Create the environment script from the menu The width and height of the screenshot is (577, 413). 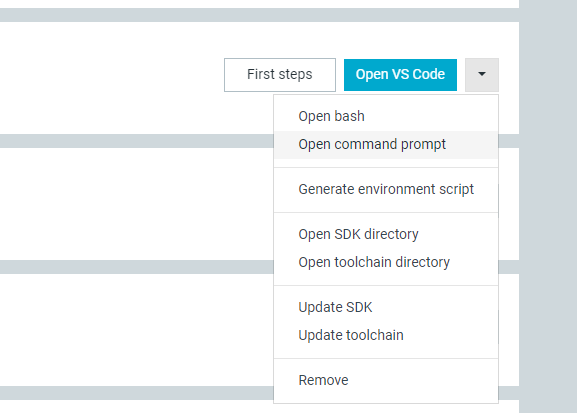pyautogui.click(x=386, y=189)
